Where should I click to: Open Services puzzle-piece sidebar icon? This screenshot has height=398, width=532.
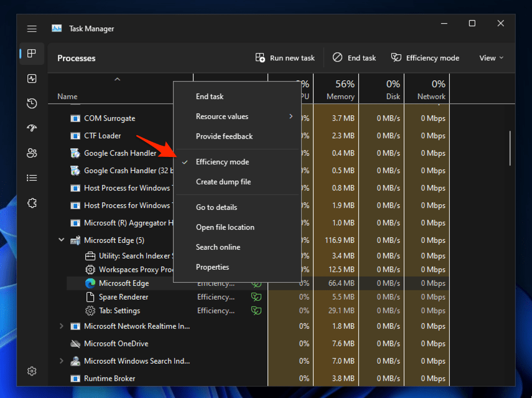(x=32, y=202)
